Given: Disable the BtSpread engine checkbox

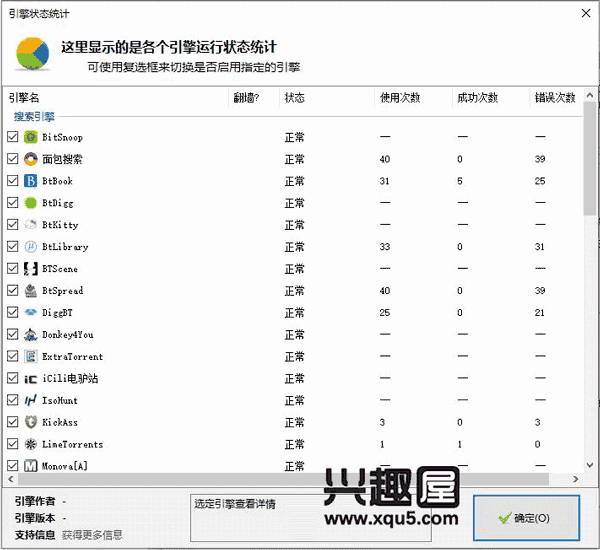Looking at the screenshot, I should [13, 291].
